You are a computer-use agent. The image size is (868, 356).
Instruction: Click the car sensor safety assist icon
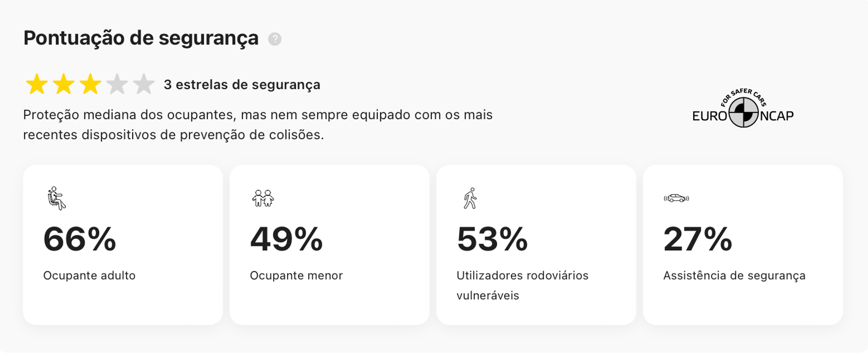[x=676, y=198]
